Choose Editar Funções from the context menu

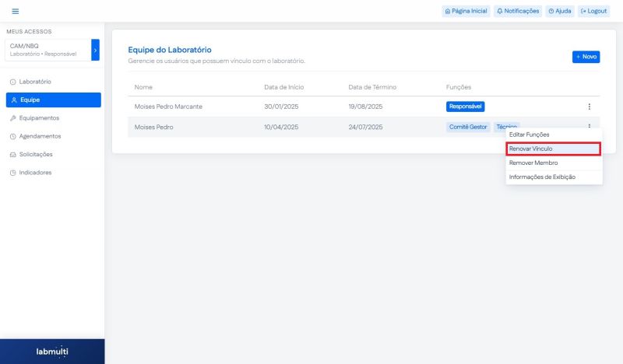coord(529,135)
